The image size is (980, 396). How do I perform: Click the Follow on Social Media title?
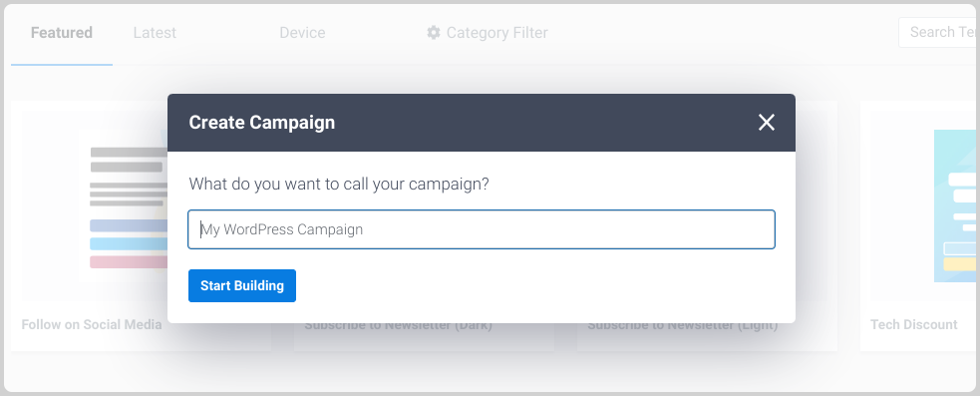[92, 325]
